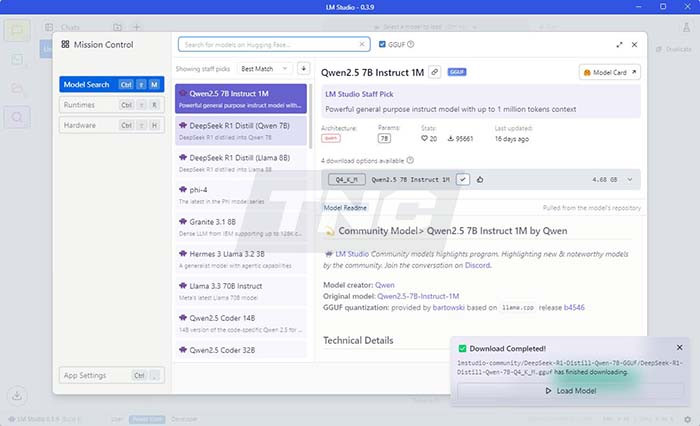
Task: Select Qwen2.5 7B Instruct 1M in list
Action: (241, 99)
